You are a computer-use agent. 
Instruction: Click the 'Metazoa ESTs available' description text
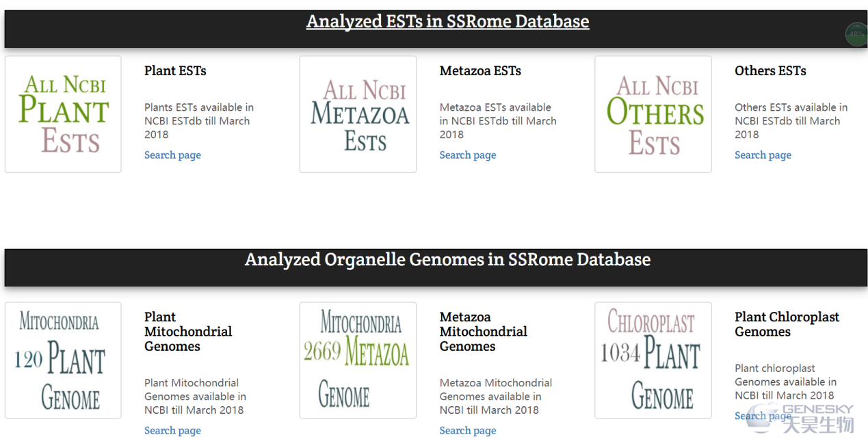click(498, 121)
